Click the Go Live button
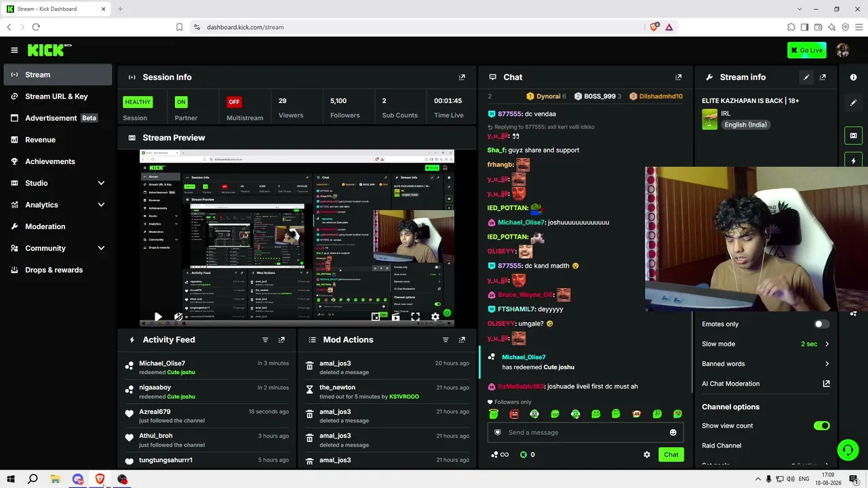The image size is (868, 488). coord(807,49)
